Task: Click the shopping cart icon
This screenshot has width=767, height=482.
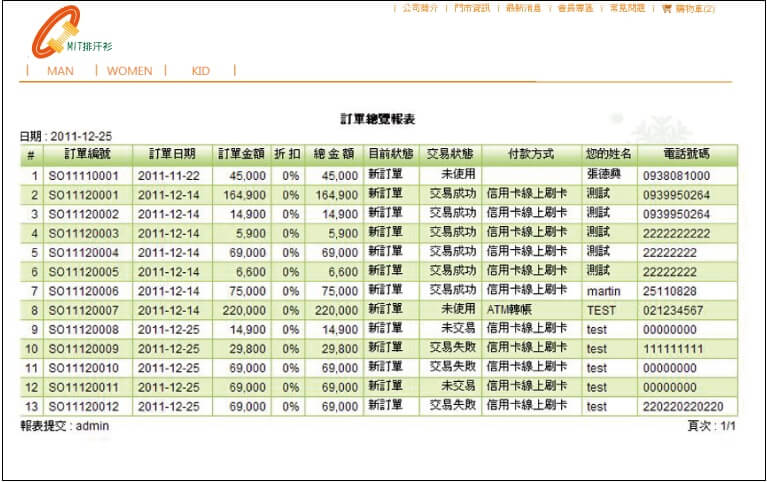Action: click(x=666, y=8)
